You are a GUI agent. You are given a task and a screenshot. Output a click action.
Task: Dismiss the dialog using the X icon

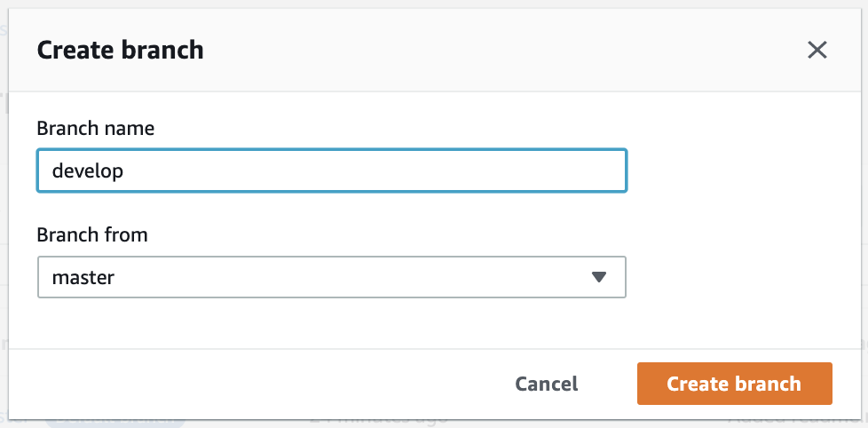(817, 50)
